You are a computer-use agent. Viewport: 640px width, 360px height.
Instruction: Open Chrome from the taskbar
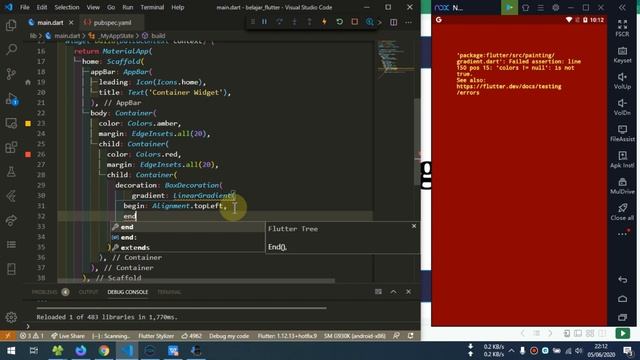point(104,351)
